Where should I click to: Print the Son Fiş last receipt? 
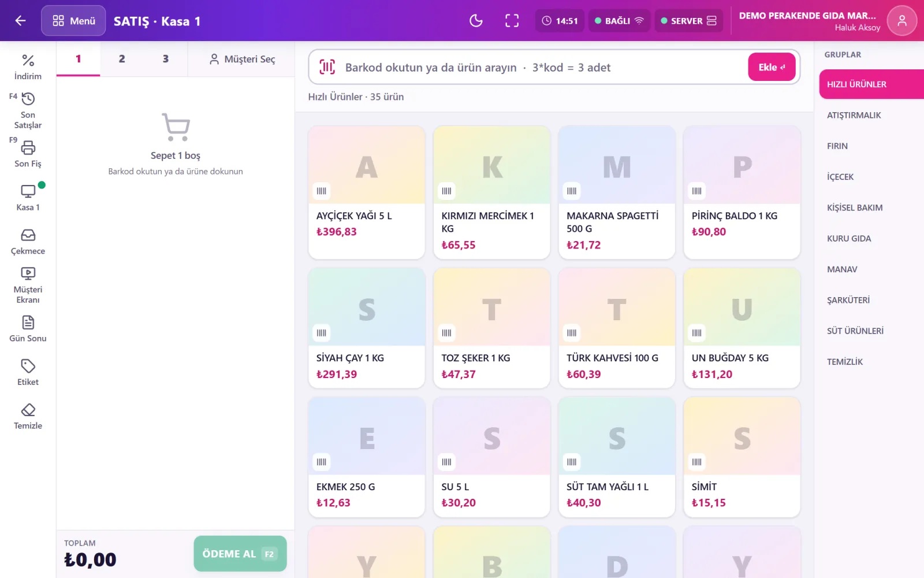28,154
